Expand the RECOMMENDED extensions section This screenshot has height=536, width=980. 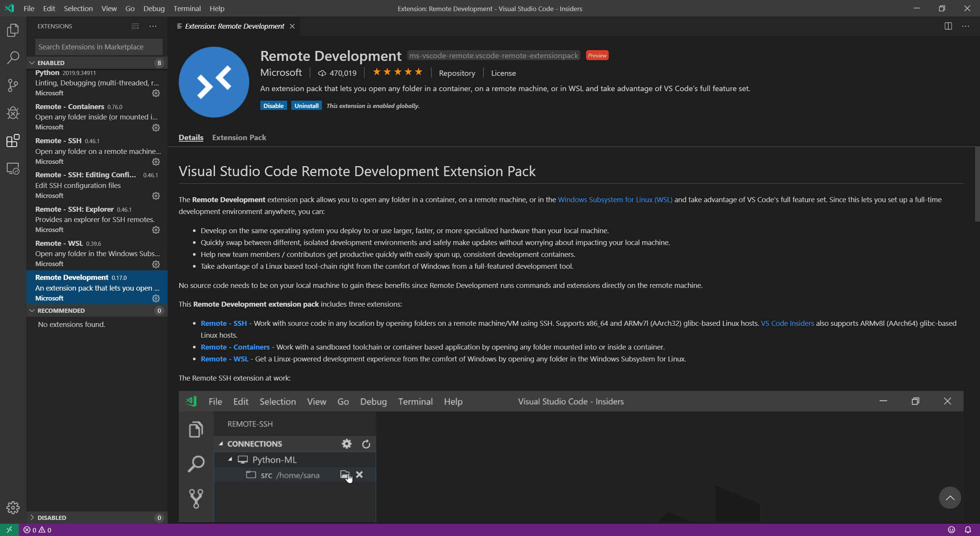pyautogui.click(x=32, y=310)
